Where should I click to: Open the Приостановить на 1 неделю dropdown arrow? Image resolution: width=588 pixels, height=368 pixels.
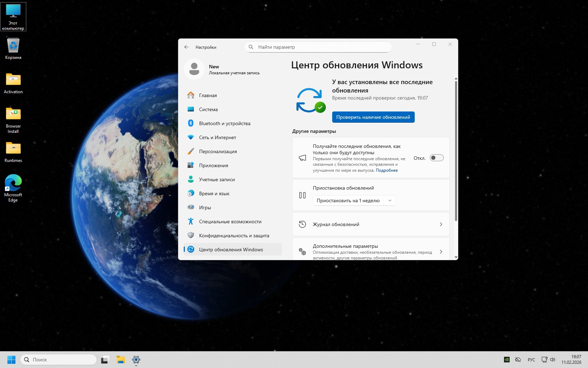point(390,200)
